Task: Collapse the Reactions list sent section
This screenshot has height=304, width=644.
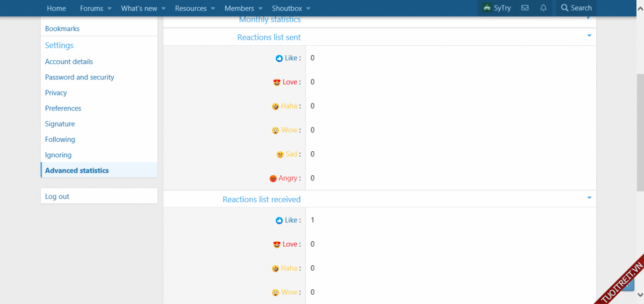Action: pyautogui.click(x=589, y=36)
